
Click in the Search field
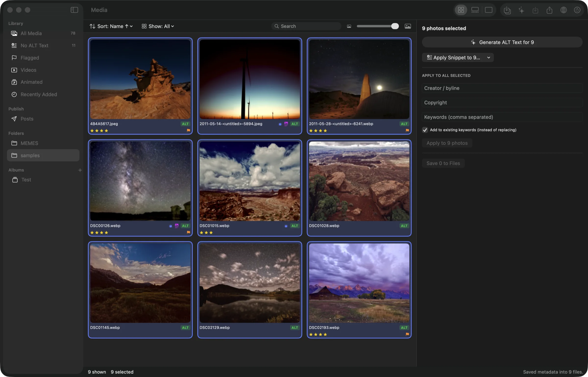coord(306,26)
